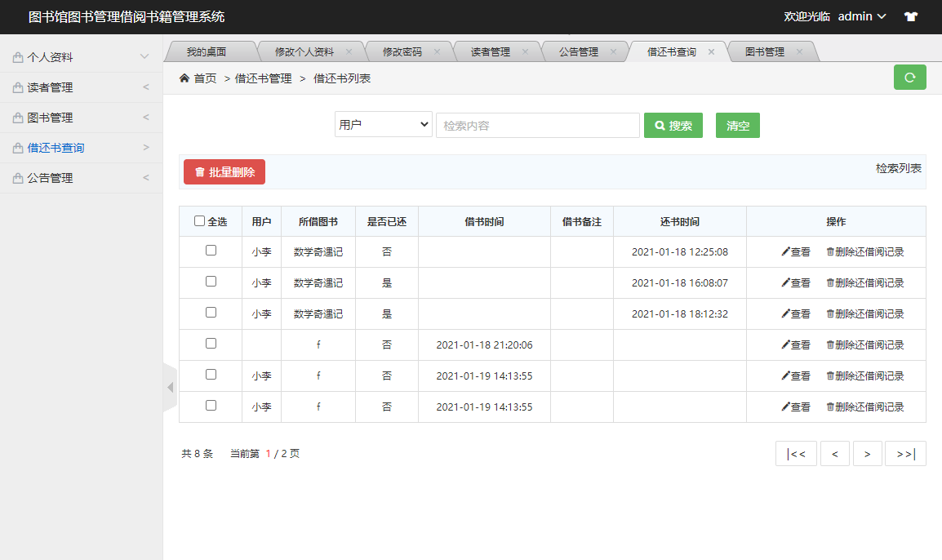
Task: Click the gift icon in the top bar
Action: 910,16
